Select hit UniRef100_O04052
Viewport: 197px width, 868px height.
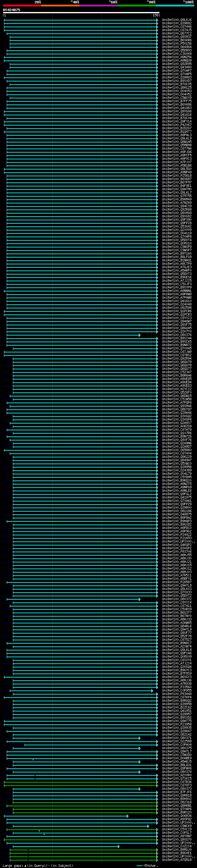tap(176, 94)
